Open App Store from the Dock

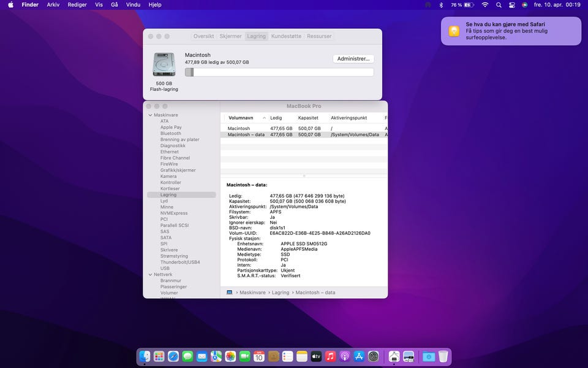pyautogui.click(x=359, y=356)
